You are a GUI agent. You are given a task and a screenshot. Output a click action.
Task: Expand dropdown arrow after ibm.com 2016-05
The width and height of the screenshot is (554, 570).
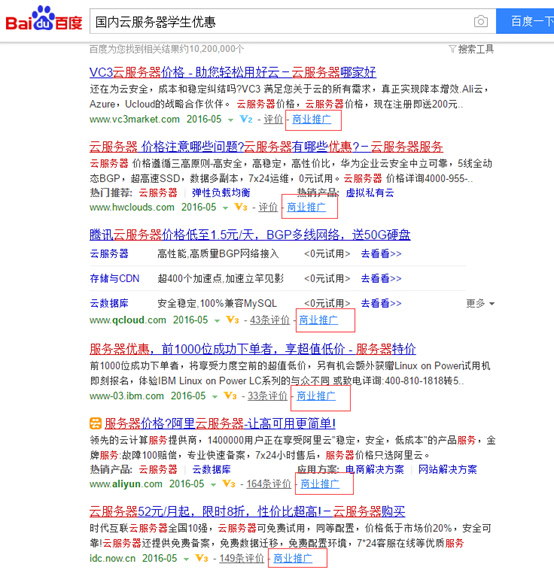[x=215, y=396]
